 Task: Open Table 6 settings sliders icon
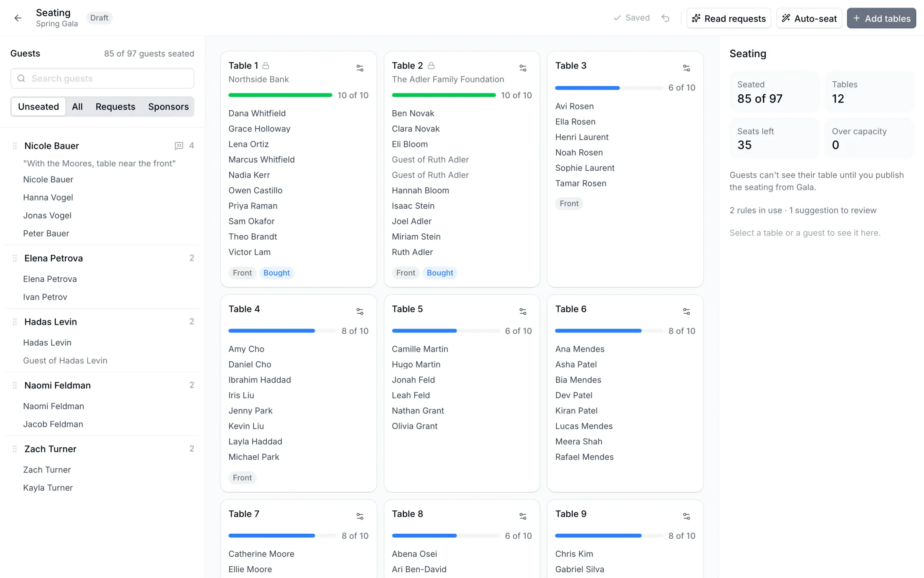tap(686, 311)
